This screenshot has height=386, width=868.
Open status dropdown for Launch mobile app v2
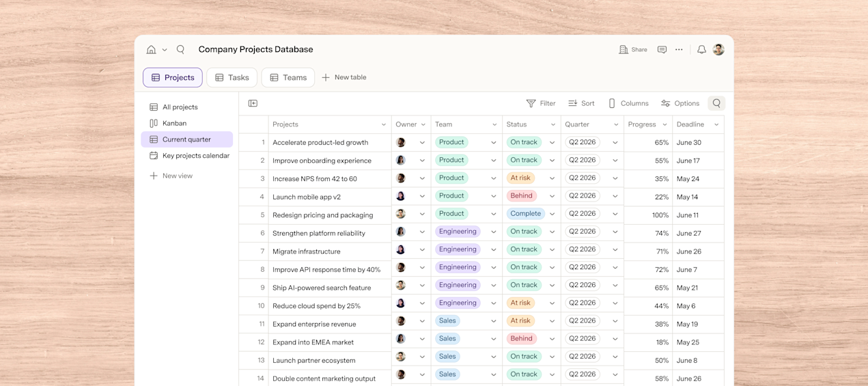[552, 196]
